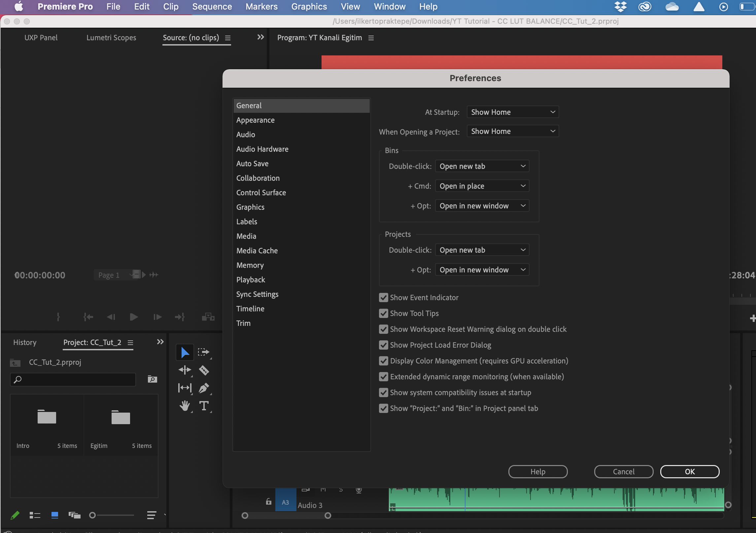Toggle Display Color Management checkbox
756x533 pixels.
383,361
